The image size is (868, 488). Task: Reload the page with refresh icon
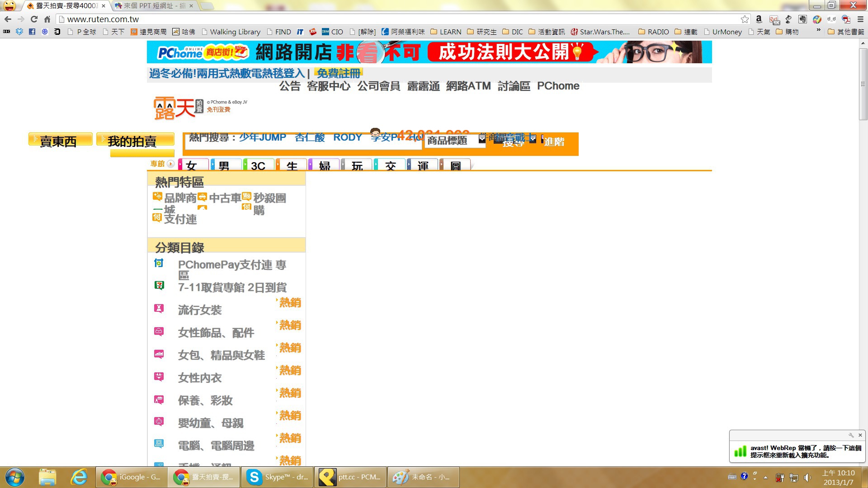tap(34, 19)
